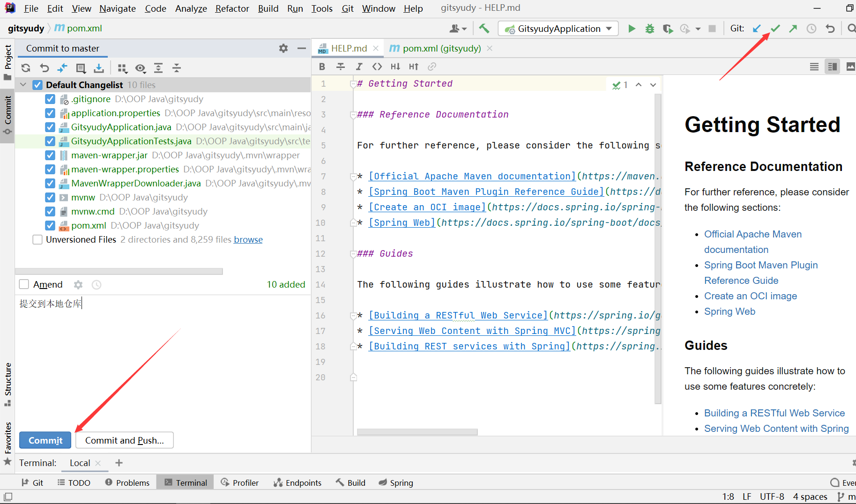Click the Bold formatting icon

322,67
